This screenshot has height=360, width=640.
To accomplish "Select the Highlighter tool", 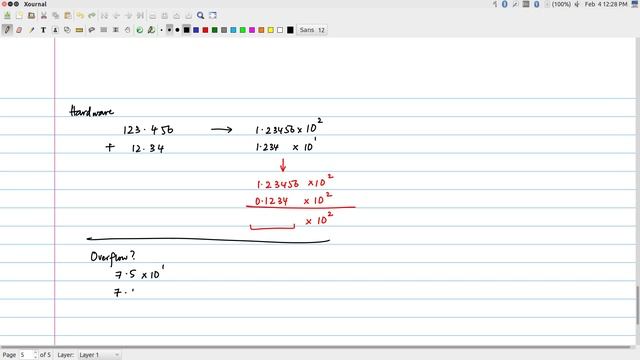I will pyautogui.click(x=31, y=30).
